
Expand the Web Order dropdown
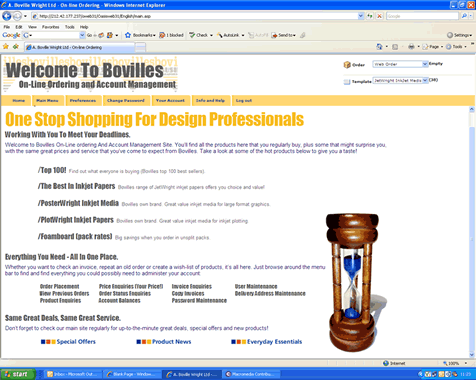click(x=425, y=64)
